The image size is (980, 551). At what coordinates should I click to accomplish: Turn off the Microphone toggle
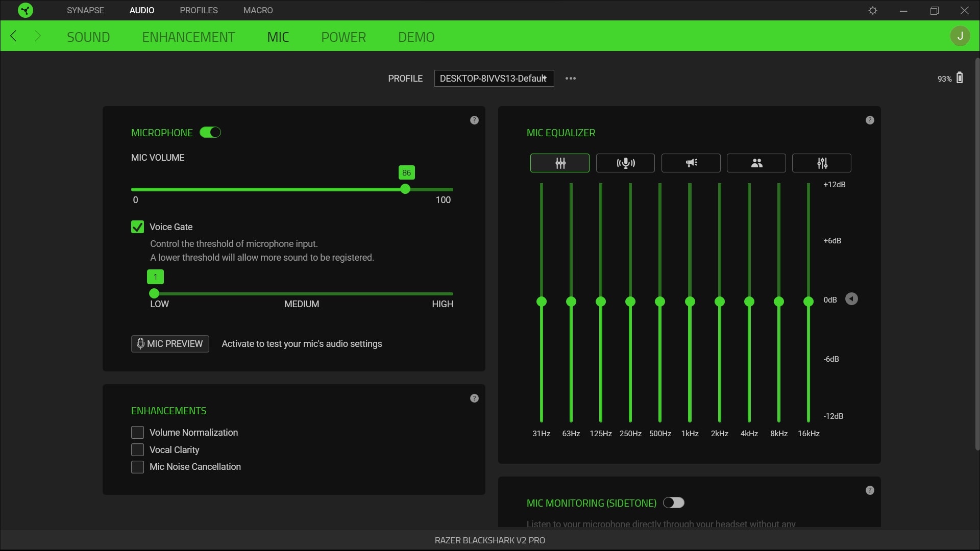[210, 133]
